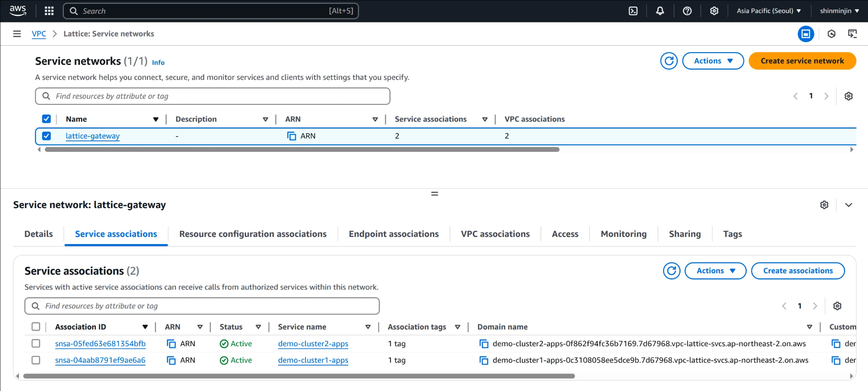The image size is (868, 391).
Task: Select the snsa-04aab8791ef9ae6a6 row checkbox
Action: [36, 360]
